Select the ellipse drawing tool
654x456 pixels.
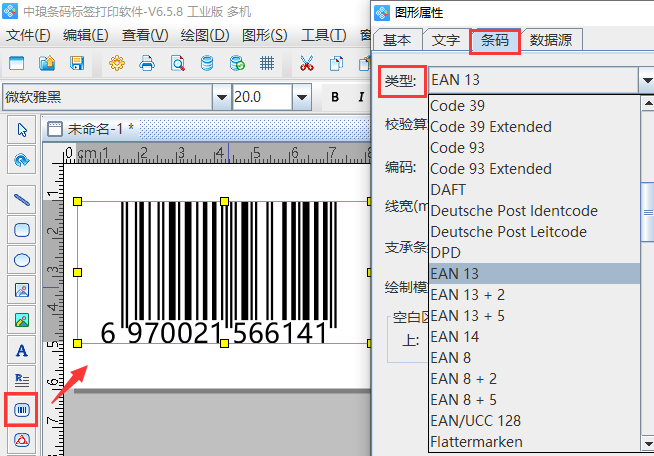pos(22,260)
